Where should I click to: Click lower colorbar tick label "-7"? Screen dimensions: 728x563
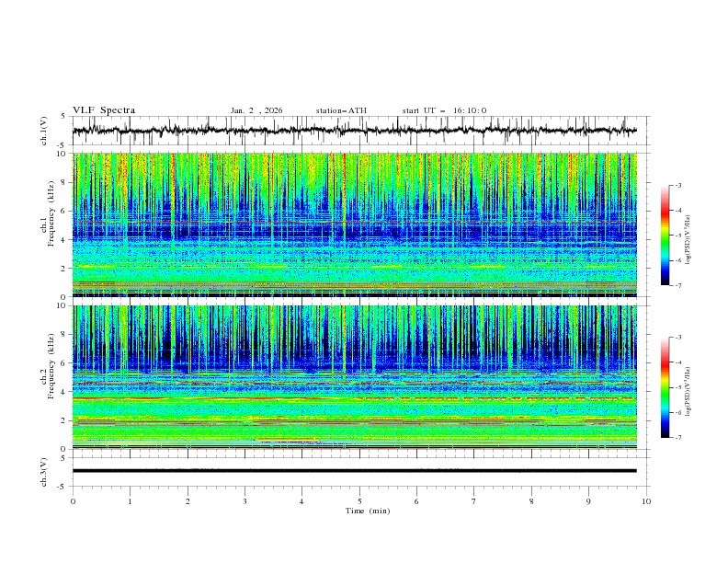(677, 438)
